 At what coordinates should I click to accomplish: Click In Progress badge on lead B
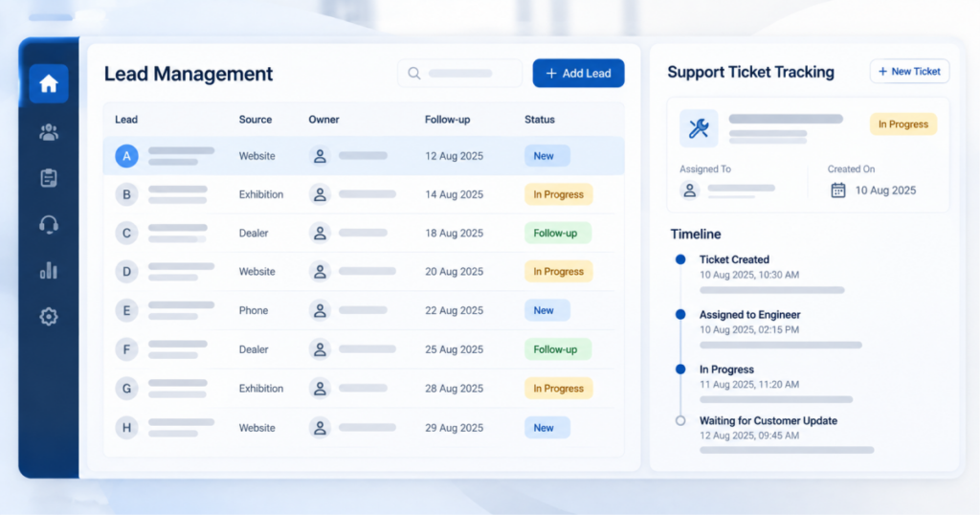558,194
